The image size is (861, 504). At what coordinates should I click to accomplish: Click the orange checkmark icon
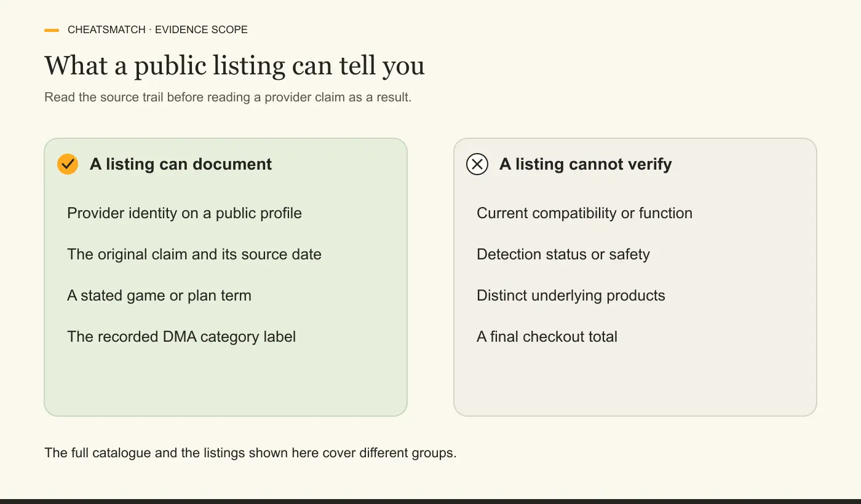[x=68, y=164]
